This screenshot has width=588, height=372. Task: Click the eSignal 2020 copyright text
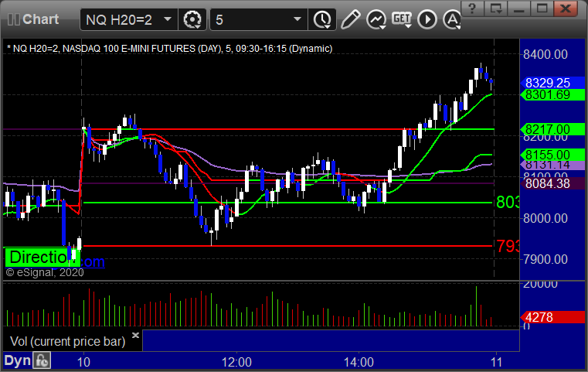45,272
